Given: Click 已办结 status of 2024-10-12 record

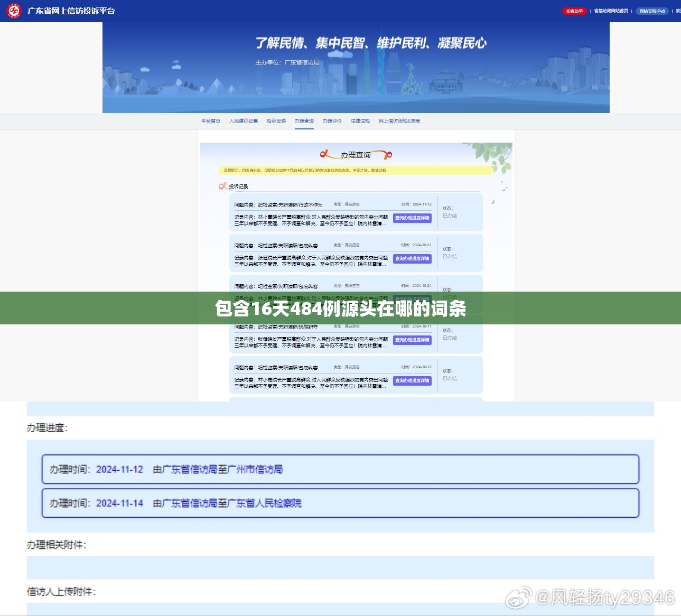Looking at the screenshot, I should [450, 379].
